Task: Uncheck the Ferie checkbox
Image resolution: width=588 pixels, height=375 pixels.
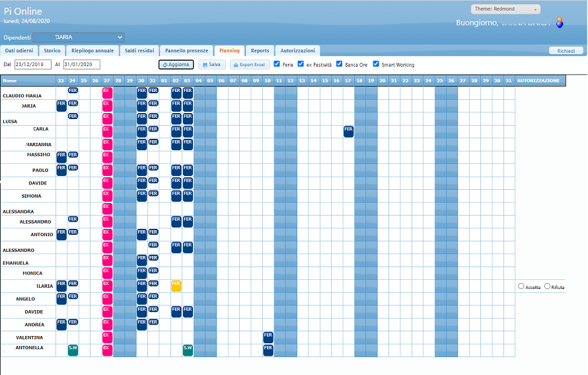Action: pos(277,64)
